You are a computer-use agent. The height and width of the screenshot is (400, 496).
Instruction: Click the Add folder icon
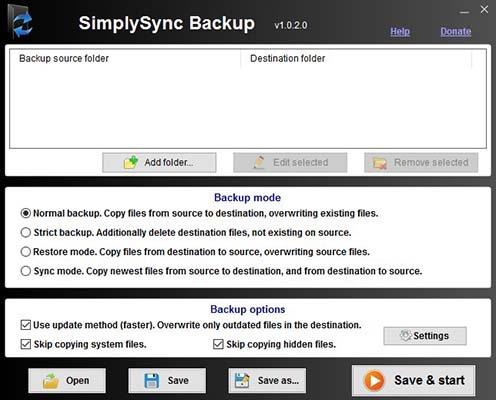tap(131, 162)
